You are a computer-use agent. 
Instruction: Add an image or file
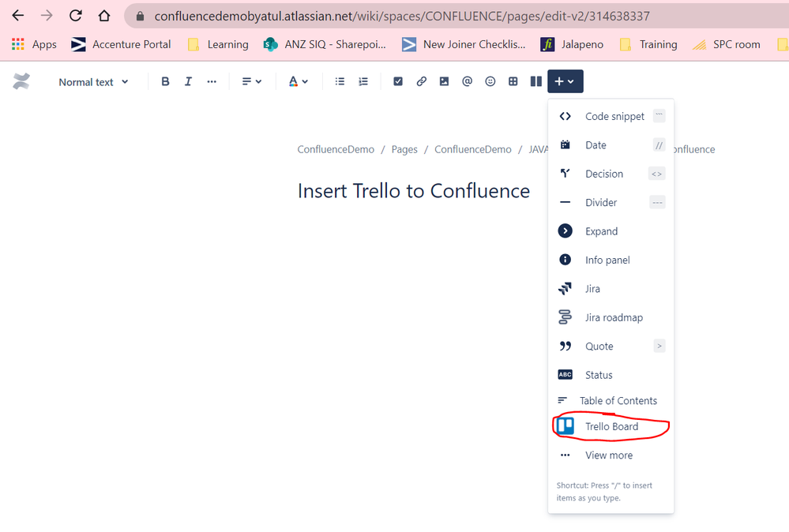pyautogui.click(x=445, y=81)
